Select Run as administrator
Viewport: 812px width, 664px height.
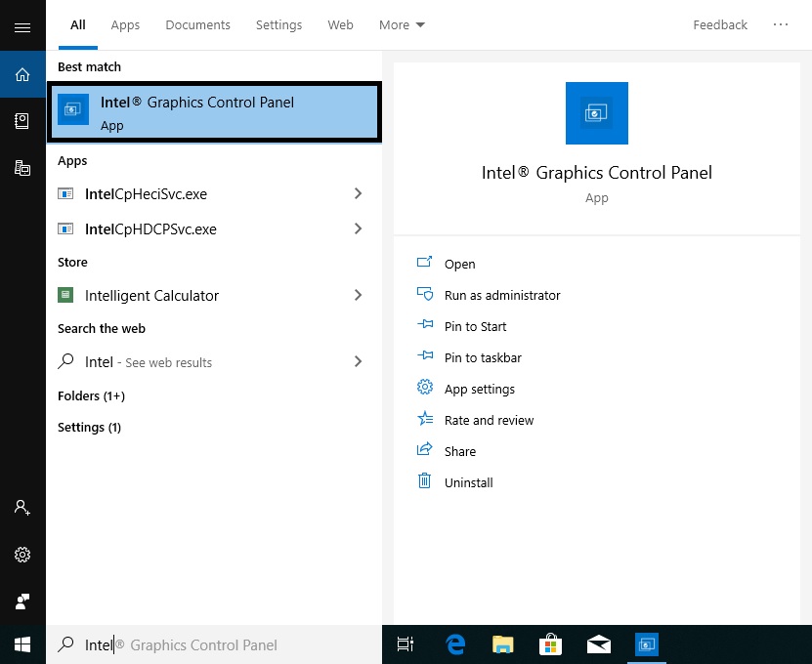click(501, 296)
